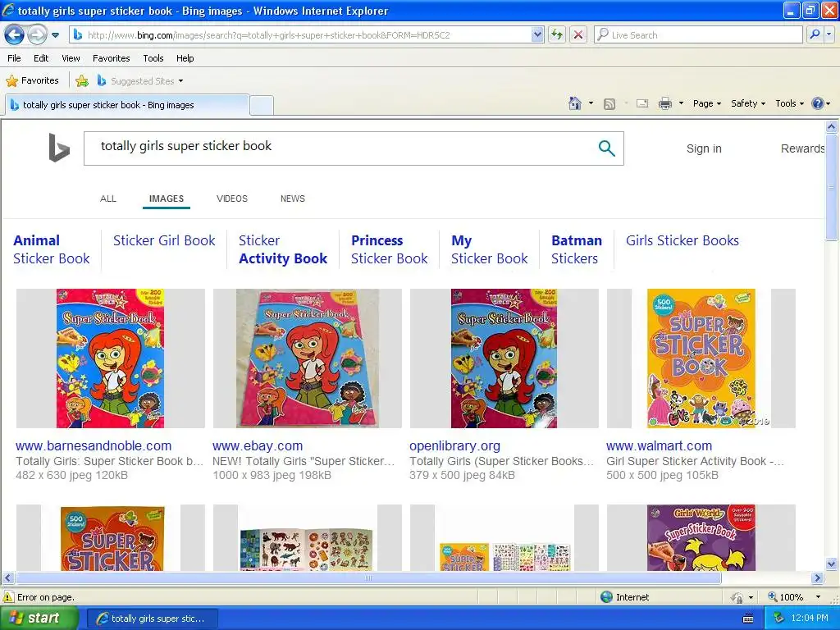Viewport: 840px width, 630px height.
Task: Open the ebay.com sticker book thumbnail
Action: click(x=308, y=358)
